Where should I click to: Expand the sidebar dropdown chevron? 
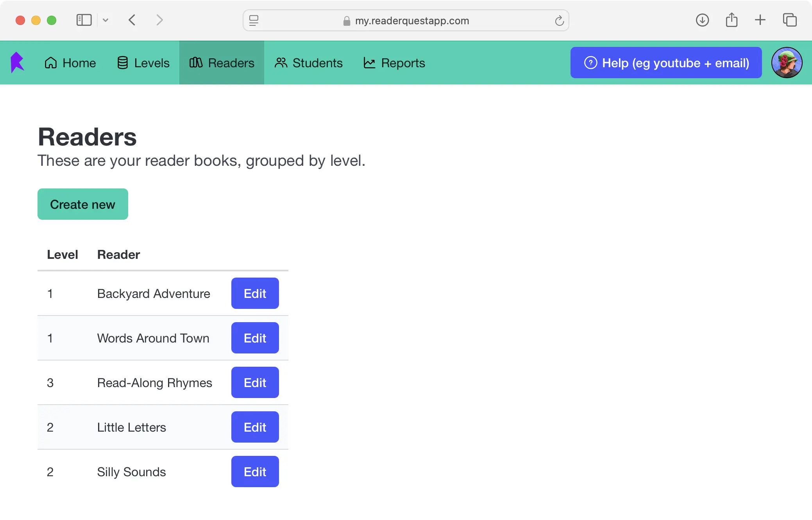coord(106,20)
